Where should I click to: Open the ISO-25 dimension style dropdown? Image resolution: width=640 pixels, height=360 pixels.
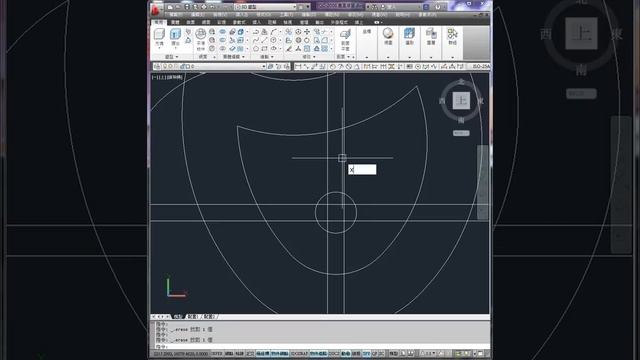(x=480, y=66)
